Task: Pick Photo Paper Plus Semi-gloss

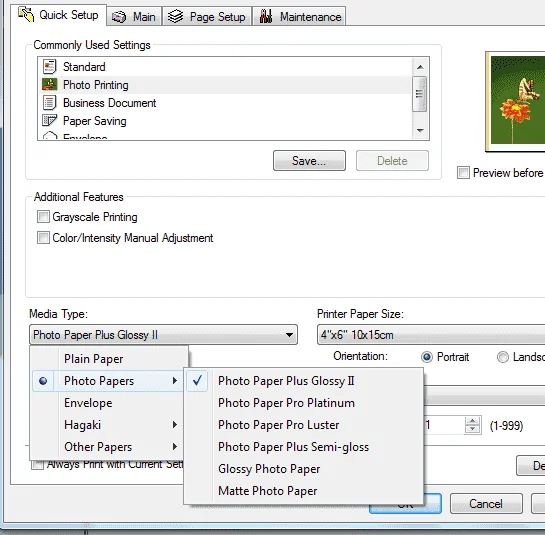Action: pyautogui.click(x=304, y=447)
